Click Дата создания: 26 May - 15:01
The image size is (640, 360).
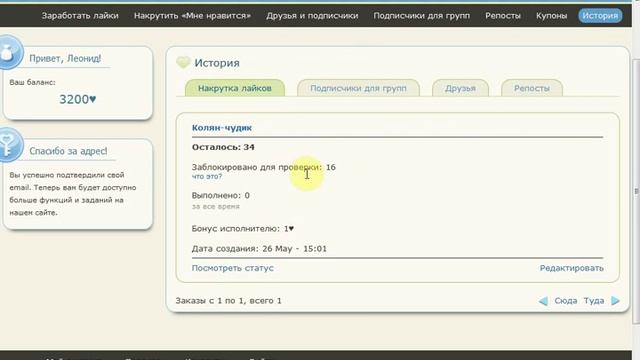(x=259, y=249)
